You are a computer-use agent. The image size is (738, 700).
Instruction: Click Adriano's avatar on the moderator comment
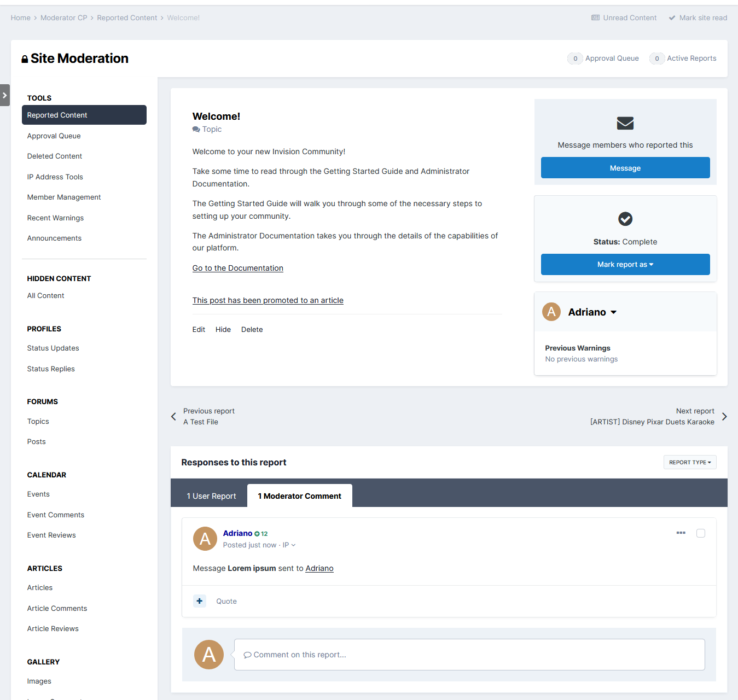[x=205, y=539]
